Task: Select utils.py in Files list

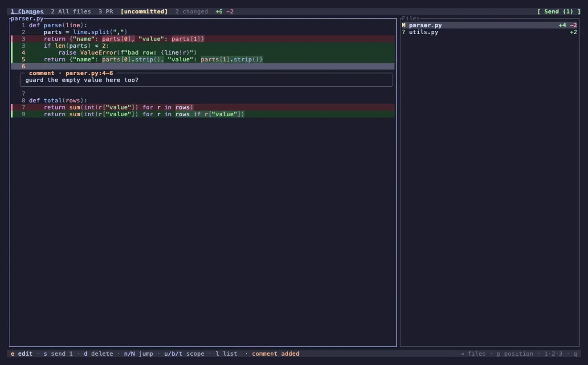Action: (490, 32)
